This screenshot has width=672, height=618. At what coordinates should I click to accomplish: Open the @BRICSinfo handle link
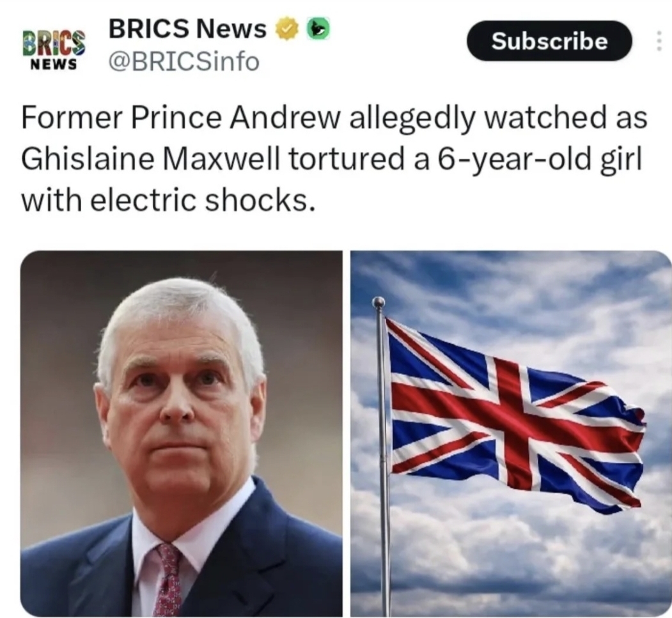184,61
